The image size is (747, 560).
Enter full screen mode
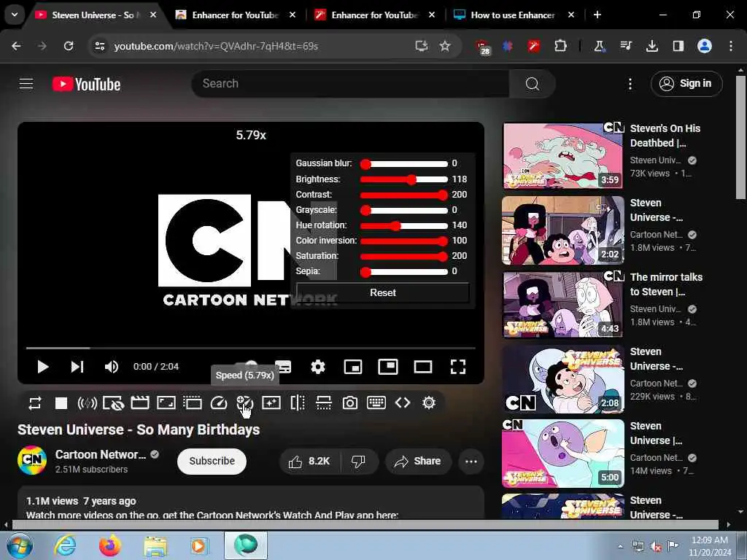[x=458, y=367]
